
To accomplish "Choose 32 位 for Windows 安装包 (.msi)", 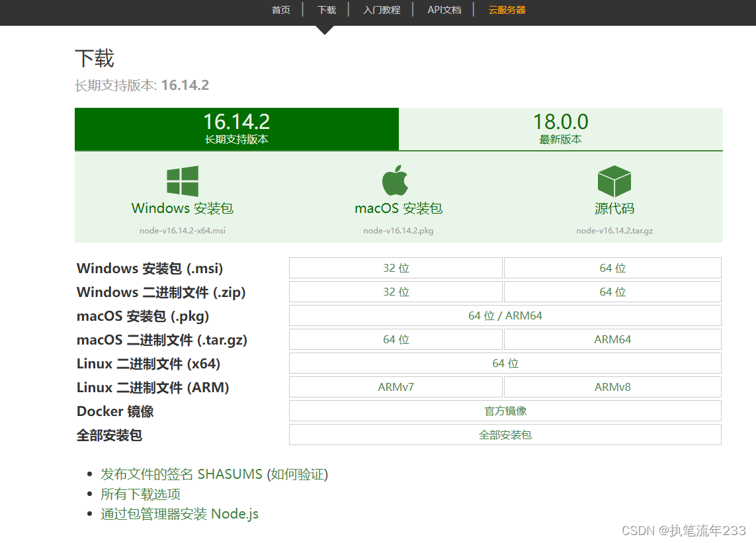I will tap(396, 268).
